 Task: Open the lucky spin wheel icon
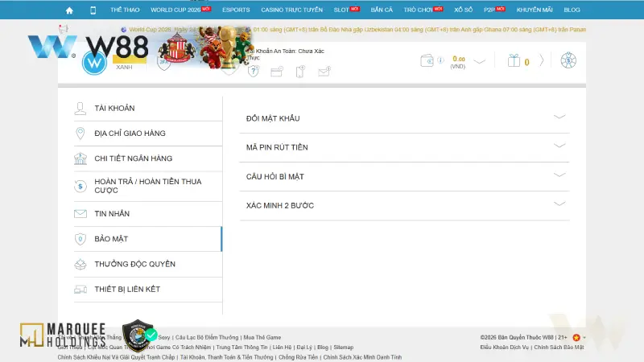(x=568, y=60)
